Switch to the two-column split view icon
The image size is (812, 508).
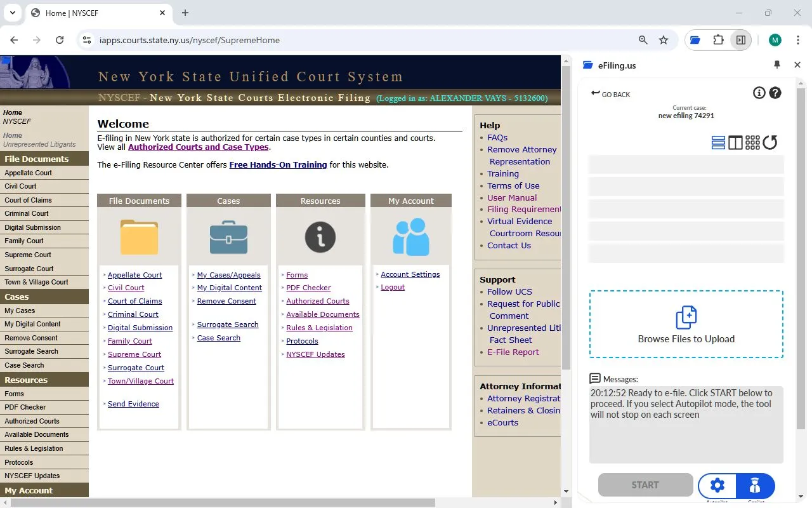click(735, 142)
